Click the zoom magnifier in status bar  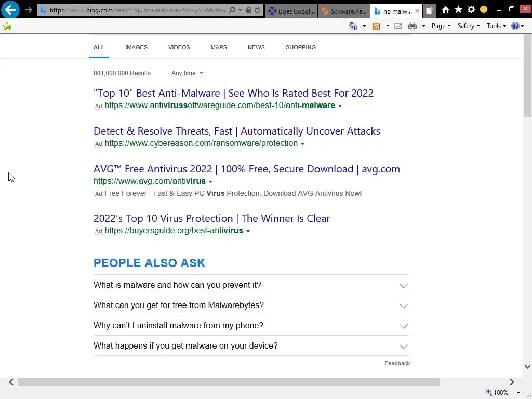[488, 392]
